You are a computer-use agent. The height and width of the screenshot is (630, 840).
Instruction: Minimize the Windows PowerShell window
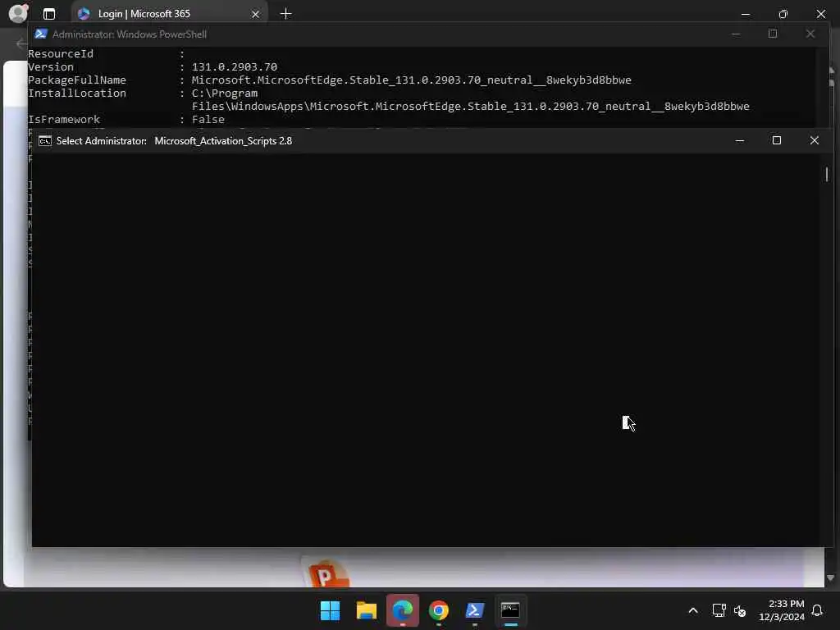click(736, 34)
